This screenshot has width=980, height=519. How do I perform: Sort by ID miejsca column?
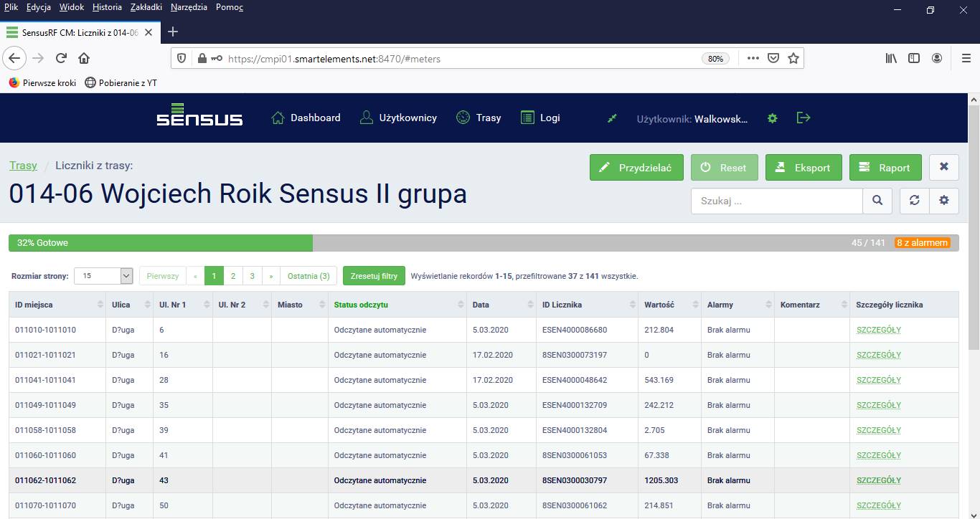coord(57,305)
